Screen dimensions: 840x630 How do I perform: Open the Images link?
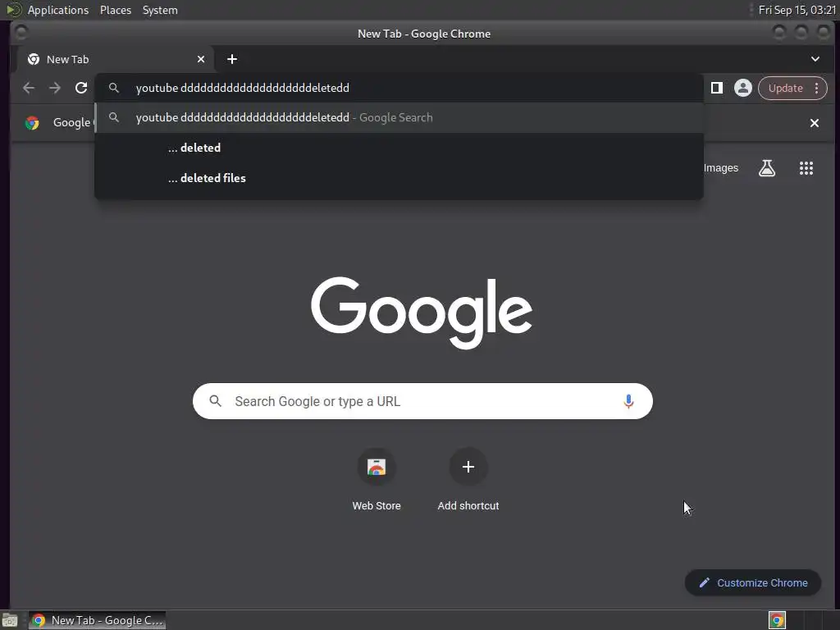pos(720,168)
